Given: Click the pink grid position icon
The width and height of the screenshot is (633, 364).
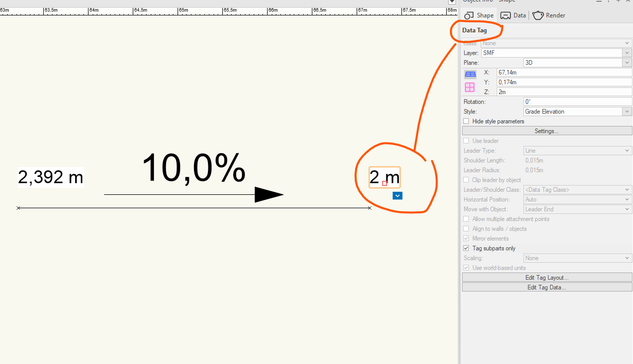Looking at the screenshot, I should click(x=470, y=87).
